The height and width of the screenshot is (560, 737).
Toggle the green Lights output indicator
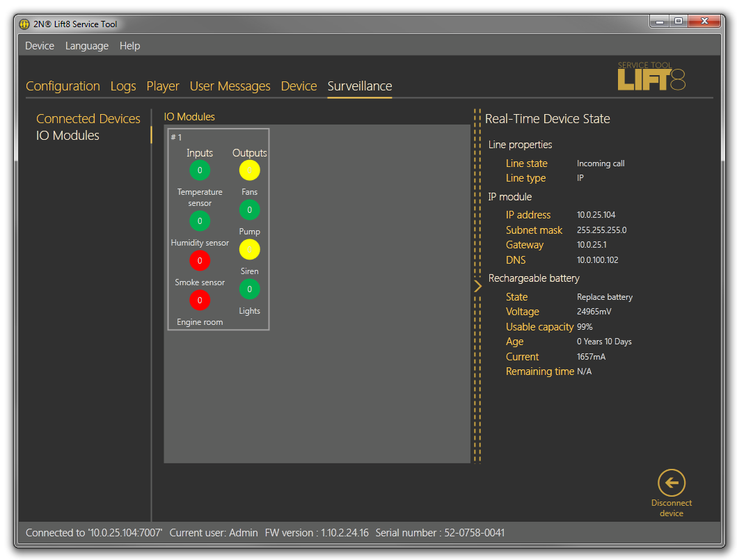click(249, 289)
